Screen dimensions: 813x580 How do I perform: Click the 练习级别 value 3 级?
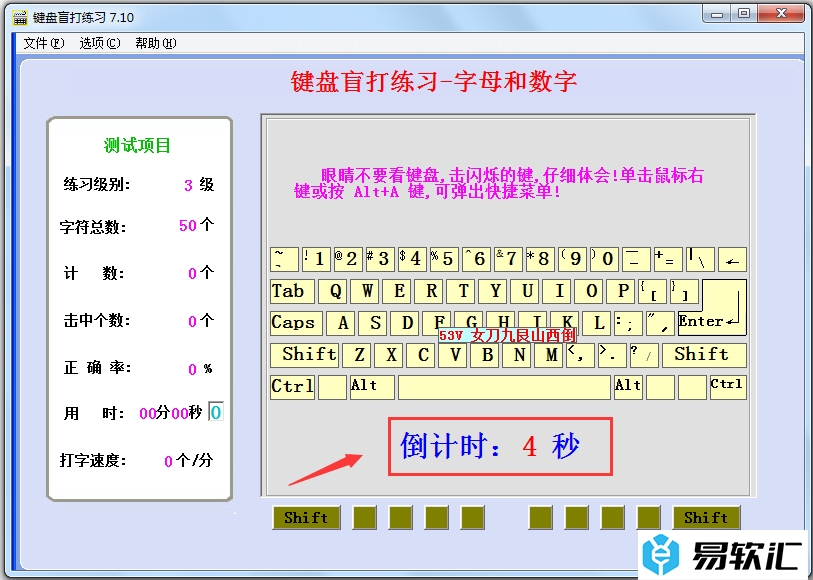coord(199,185)
